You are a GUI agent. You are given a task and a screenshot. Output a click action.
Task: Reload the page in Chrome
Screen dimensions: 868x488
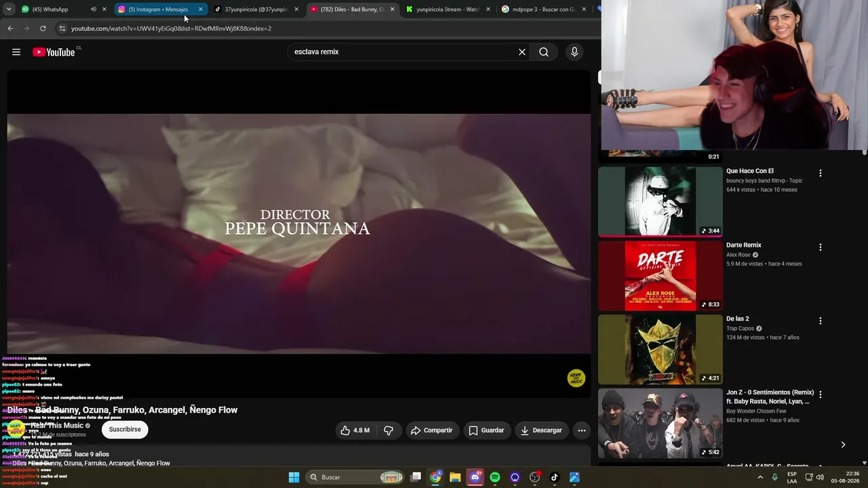pos(43,28)
